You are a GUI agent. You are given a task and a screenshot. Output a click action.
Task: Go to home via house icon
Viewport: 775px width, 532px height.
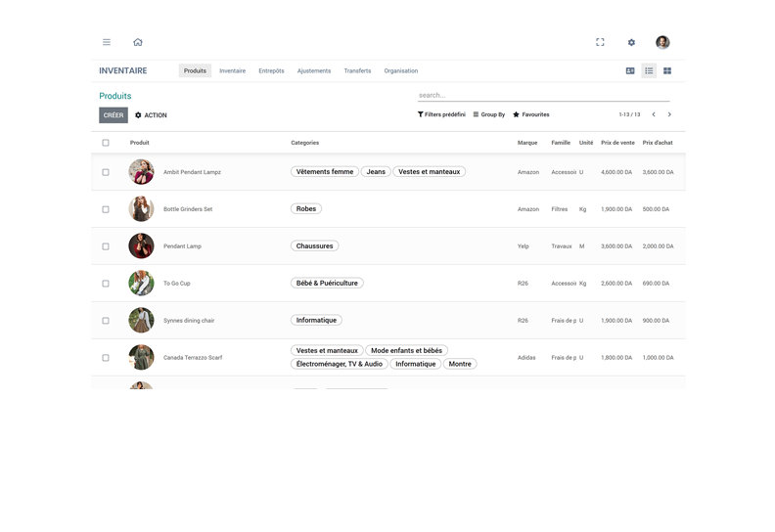[x=138, y=42]
